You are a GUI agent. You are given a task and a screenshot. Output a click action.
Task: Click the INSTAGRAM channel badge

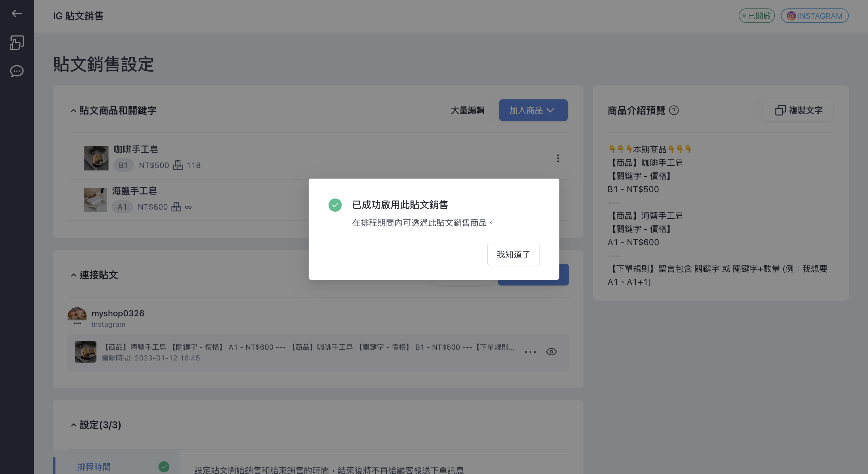814,16
